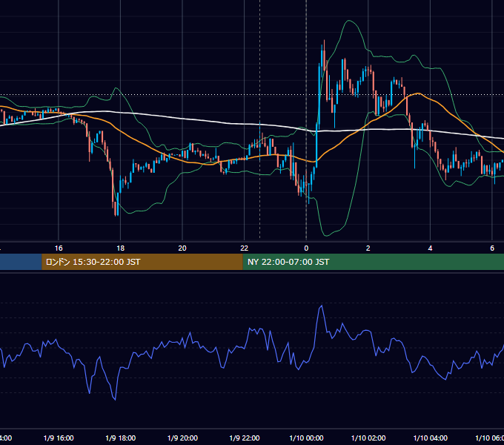Image resolution: width=504 pixels, height=445 pixels.
Task: Click the 1/9 16:00 date label
Action: coord(59,438)
